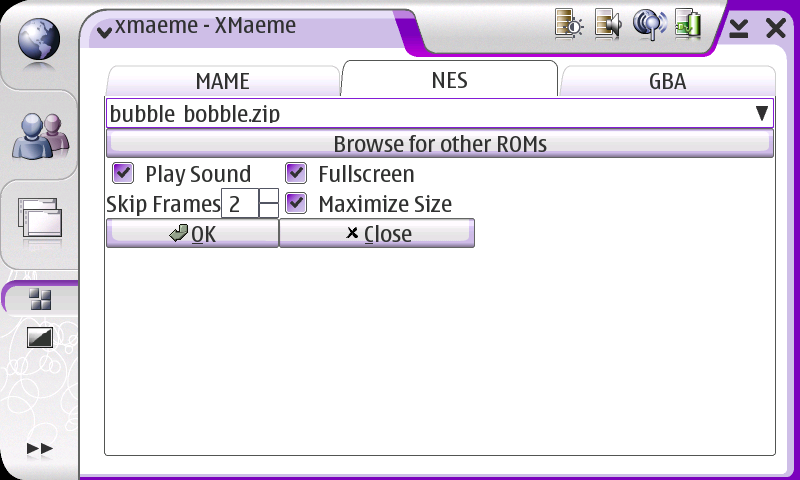Open the xmaeme title menu chevron
This screenshot has height=480, width=800.
tap(105, 33)
